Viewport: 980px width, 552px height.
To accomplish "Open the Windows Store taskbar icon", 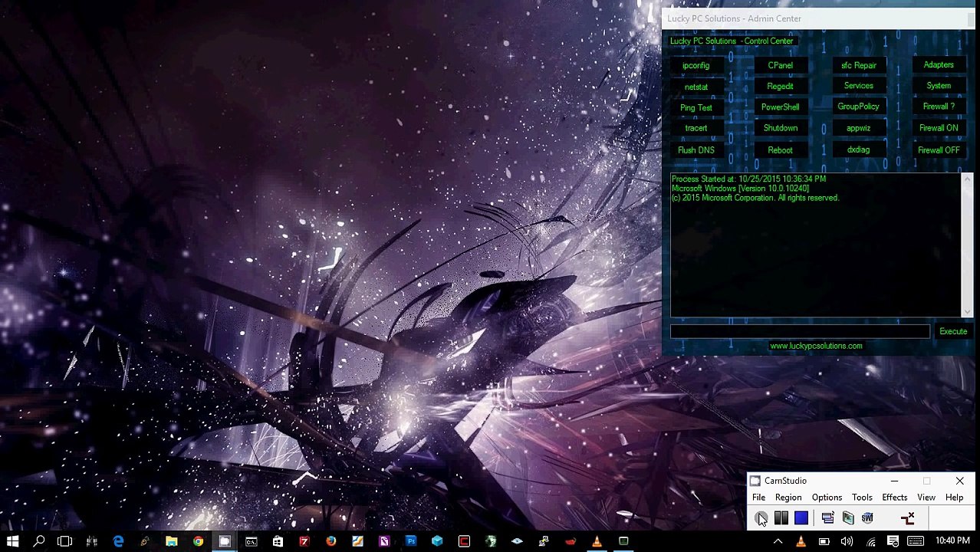I will [x=278, y=541].
